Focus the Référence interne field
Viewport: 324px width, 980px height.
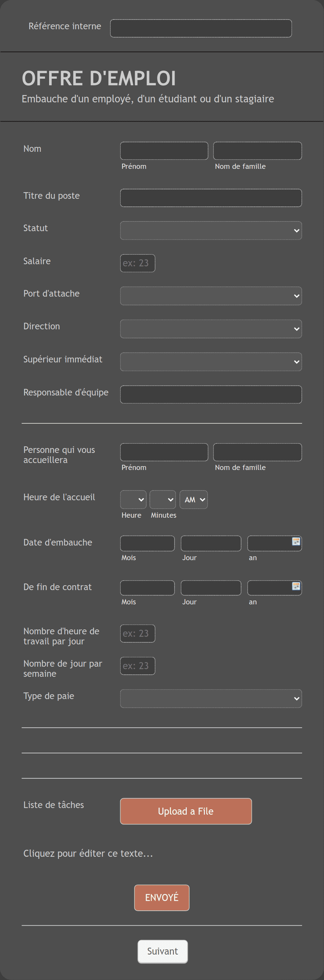[201, 28]
